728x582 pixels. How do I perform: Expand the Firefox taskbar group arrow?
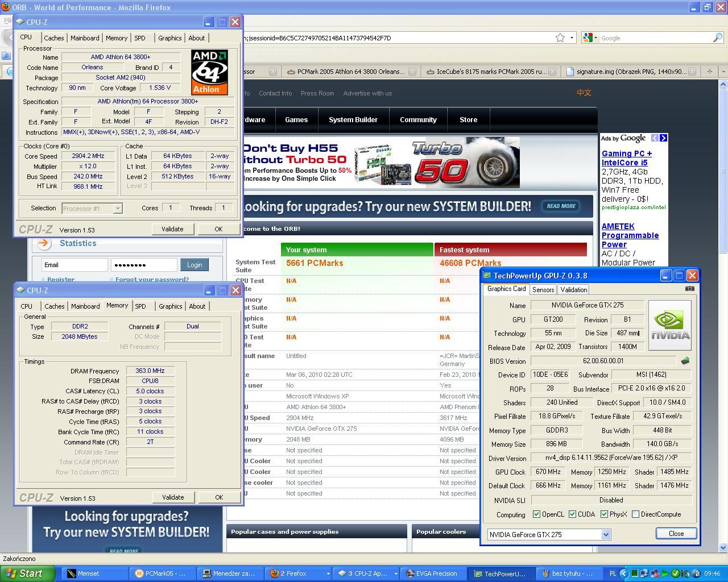(328, 573)
